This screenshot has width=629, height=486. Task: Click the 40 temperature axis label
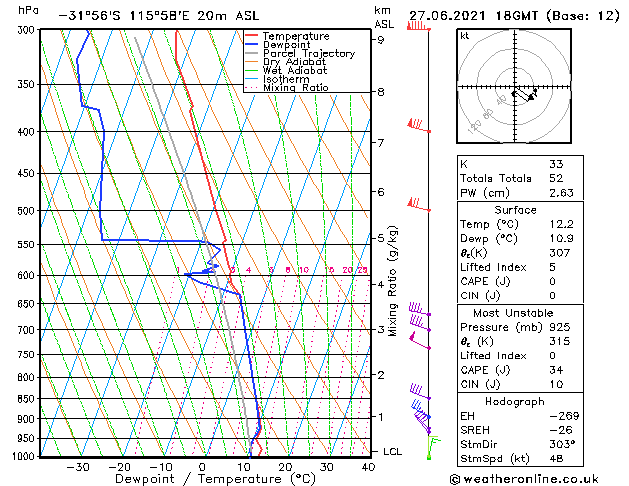pyautogui.click(x=368, y=467)
